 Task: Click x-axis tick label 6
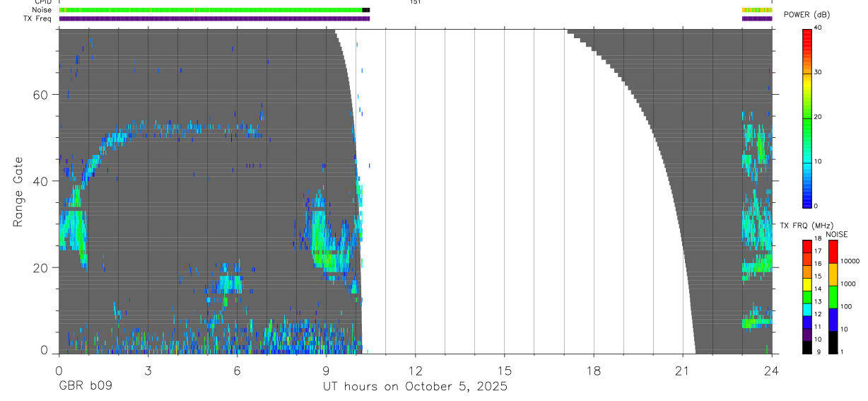tap(237, 370)
